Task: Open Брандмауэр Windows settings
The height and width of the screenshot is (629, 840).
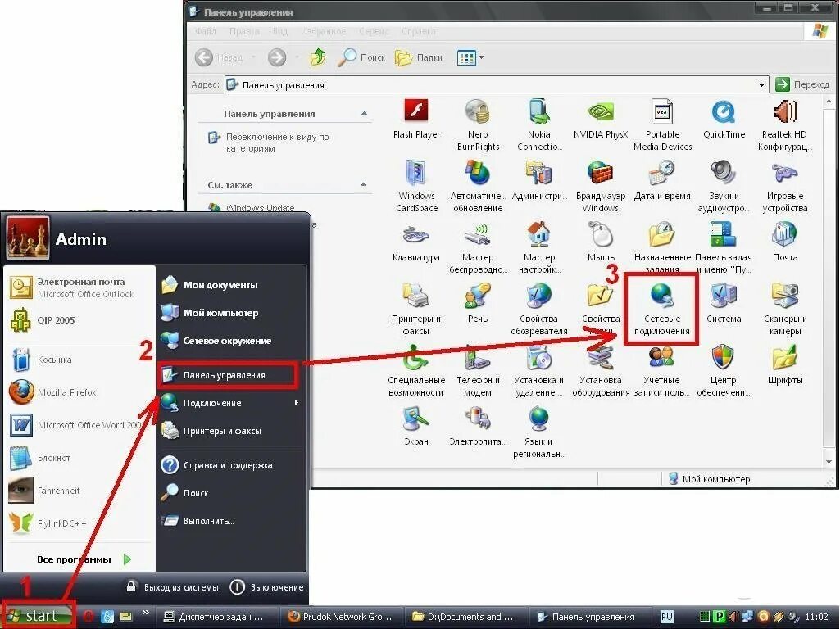Action: [600, 179]
